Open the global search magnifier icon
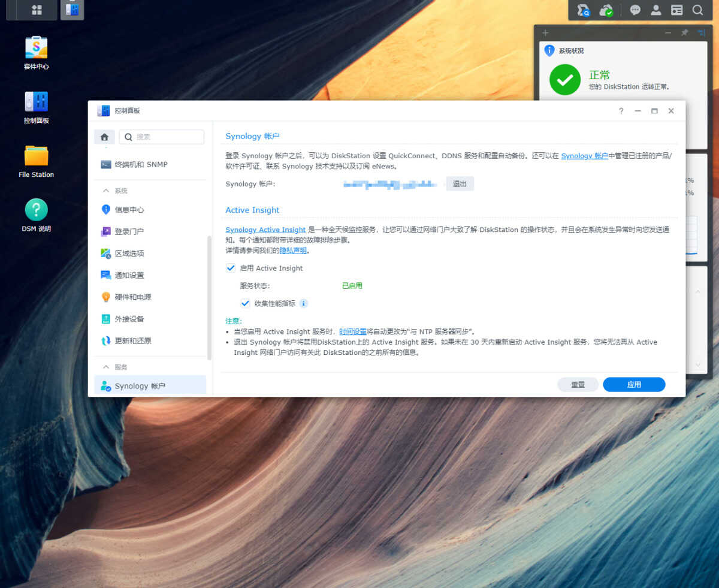 pyautogui.click(x=697, y=10)
